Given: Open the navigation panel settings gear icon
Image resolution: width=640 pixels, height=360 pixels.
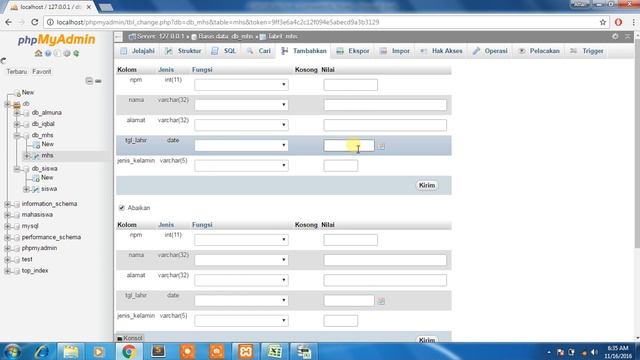Looking at the screenshot, I should [x=67, y=53].
